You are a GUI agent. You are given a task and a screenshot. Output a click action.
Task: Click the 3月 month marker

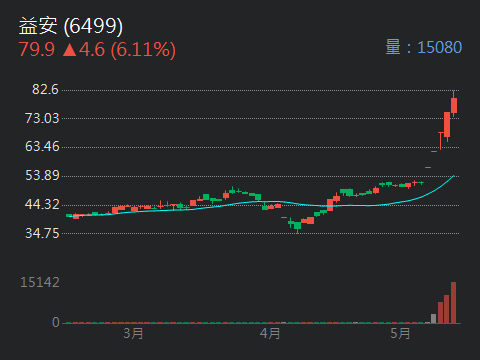point(133,333)
